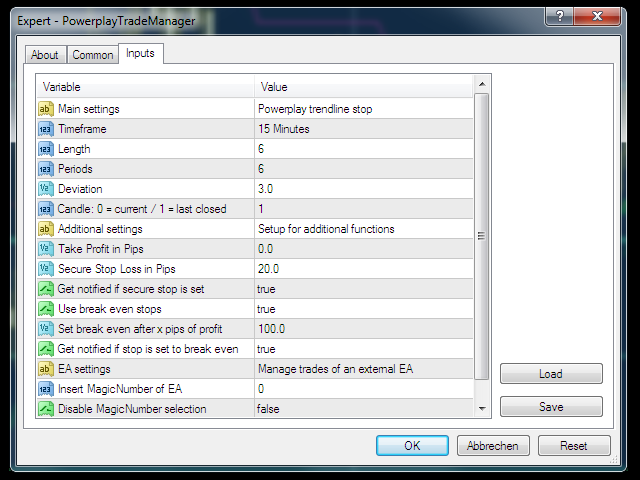Image resolution: width=640 pixels, height=480 pixels.
Task: Click the bool icon beside Use break even stops
Action: pyautogui.click(x=46, y=309)
